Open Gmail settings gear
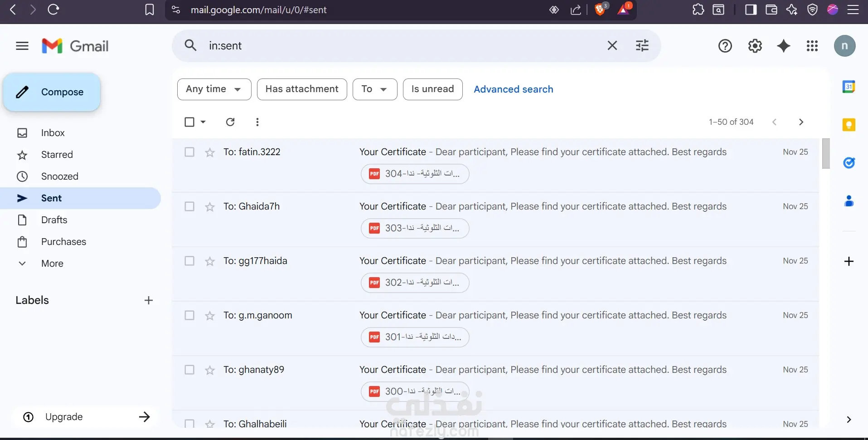Screen dimensions: 868x440 [x=755, y=46]
